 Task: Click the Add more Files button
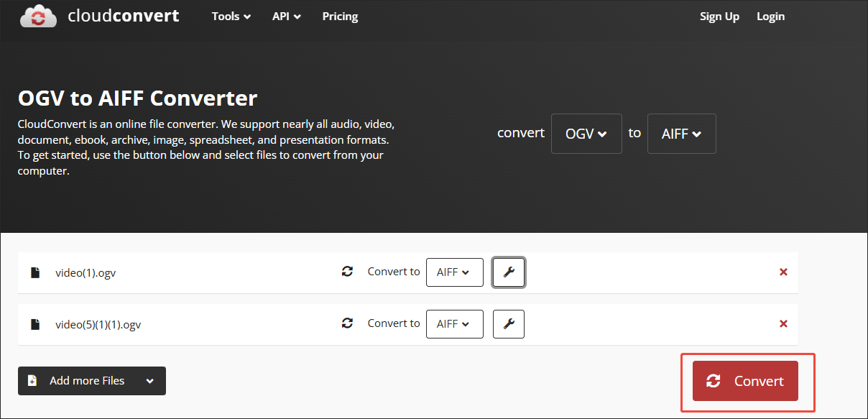(91, 381)
